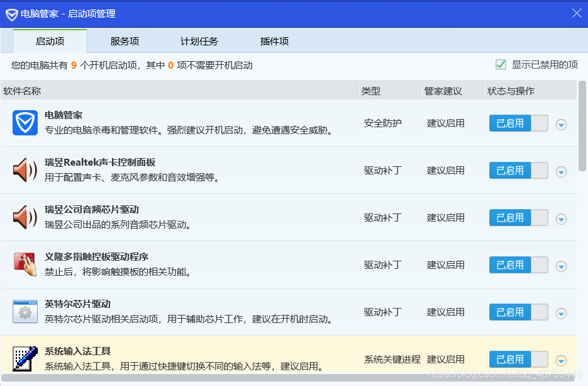Click the touchpad hand icon for 义隆多指触控板驱动程序

[x=25, y=264]
